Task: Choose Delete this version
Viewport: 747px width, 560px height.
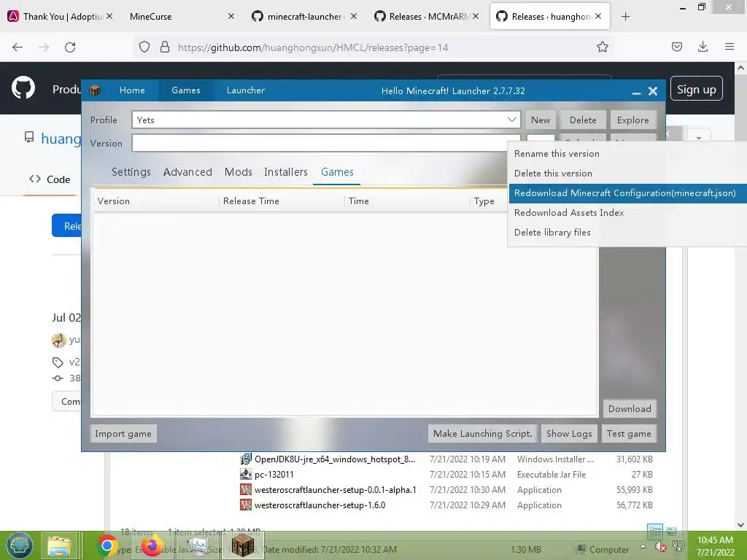Action: [x=553, y=174]
